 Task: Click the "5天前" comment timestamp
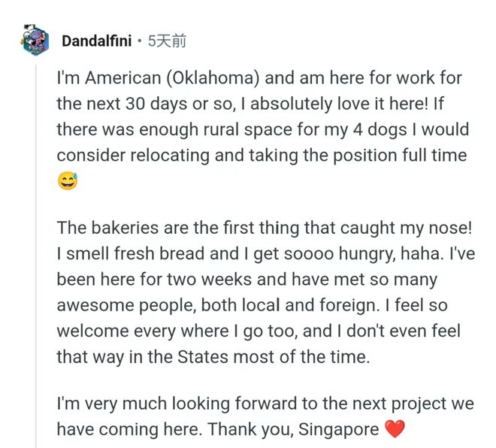click(x=167, y=41)
